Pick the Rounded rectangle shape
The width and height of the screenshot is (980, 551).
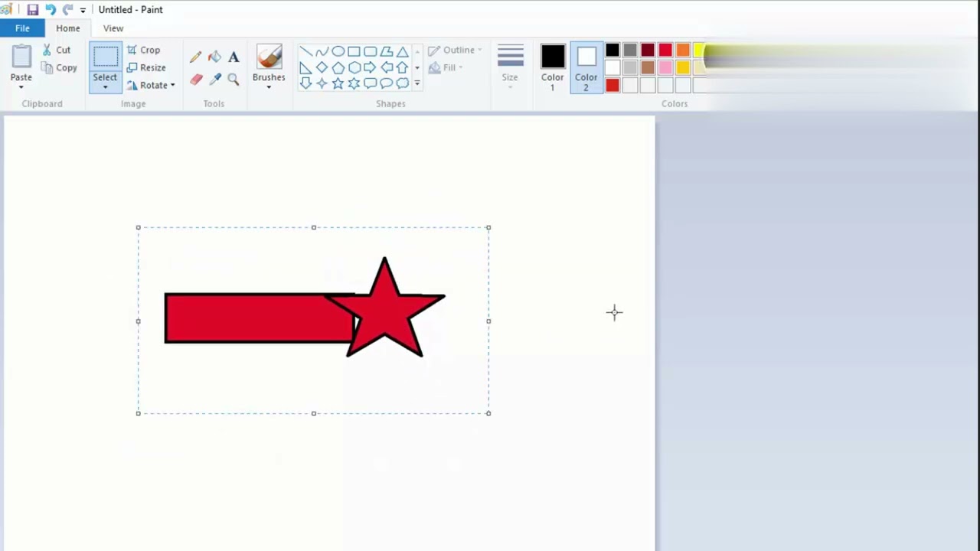point(370,51)
